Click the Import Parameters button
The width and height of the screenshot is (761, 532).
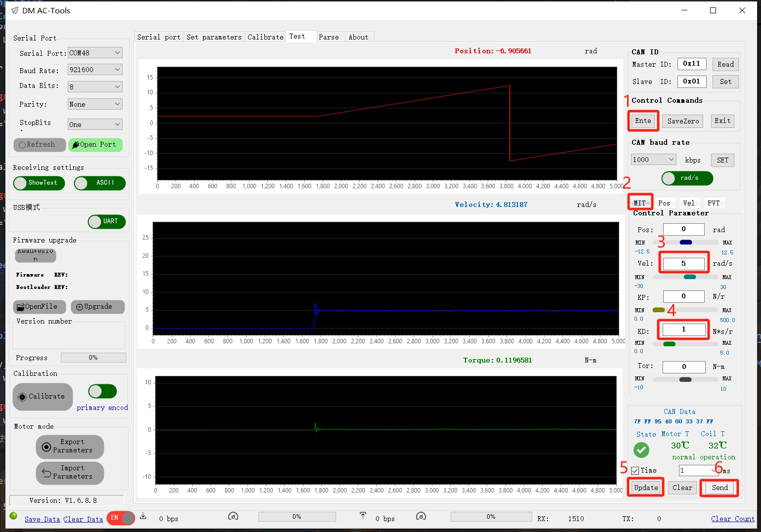tap(70, 473)
